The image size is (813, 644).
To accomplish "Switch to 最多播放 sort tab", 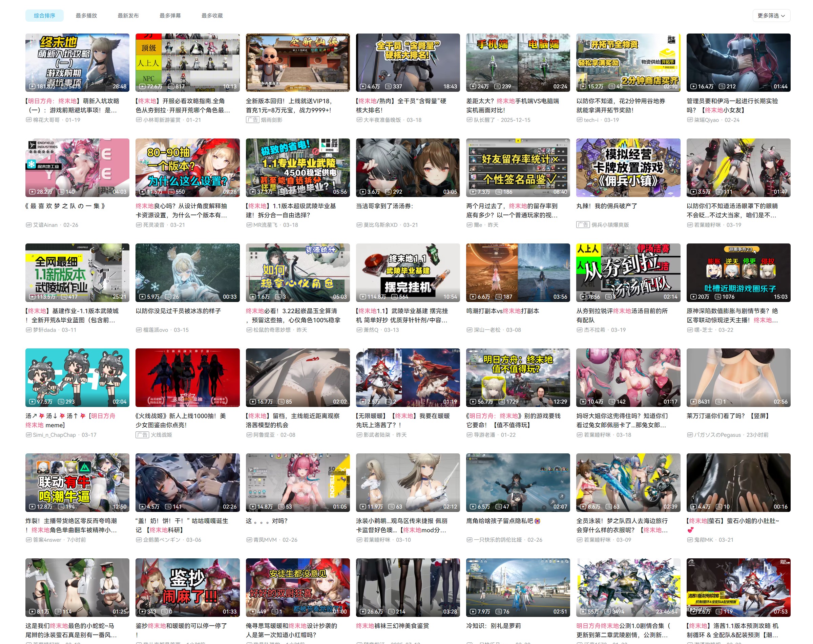I will (86, 16).
